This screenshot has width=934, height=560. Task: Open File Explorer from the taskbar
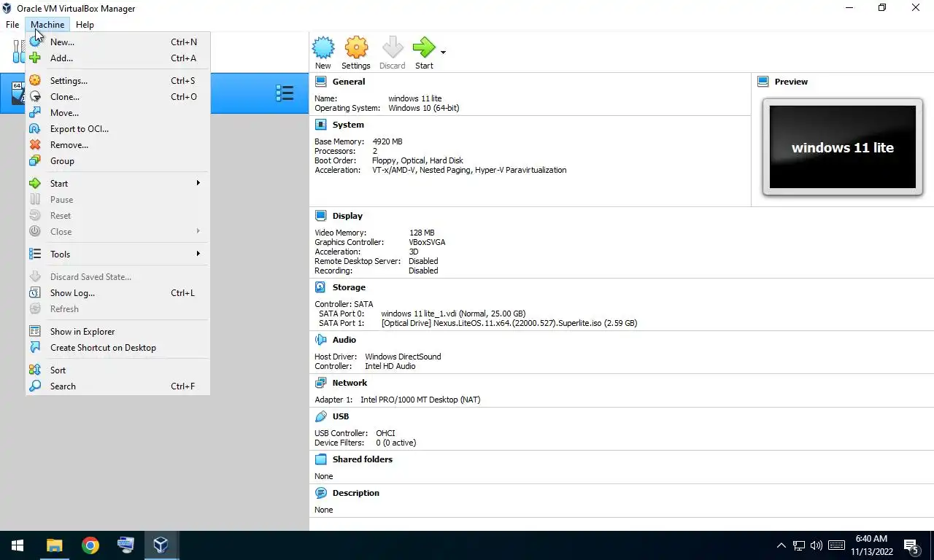pos(55,545)
